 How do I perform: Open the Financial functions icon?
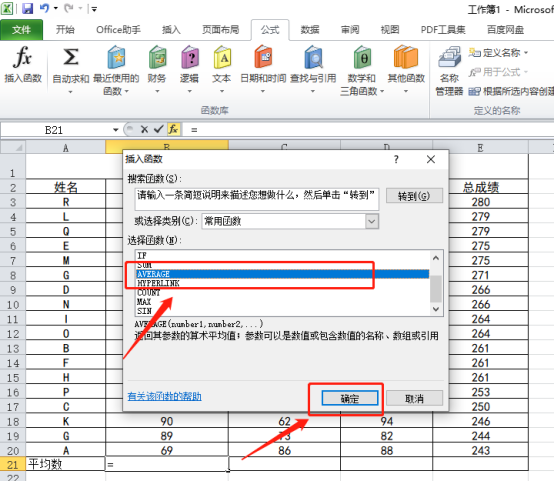pos(157,57)
